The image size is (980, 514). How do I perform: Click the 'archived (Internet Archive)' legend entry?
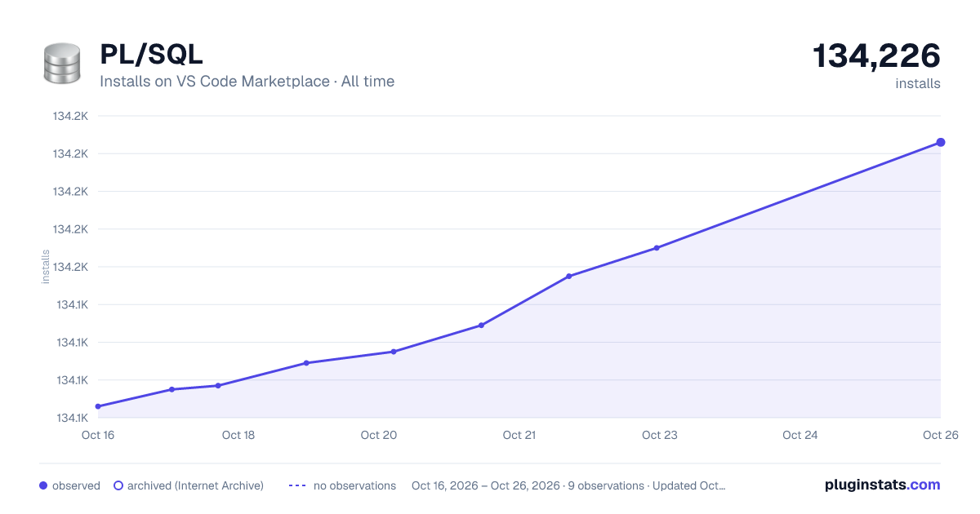(189, 485)
